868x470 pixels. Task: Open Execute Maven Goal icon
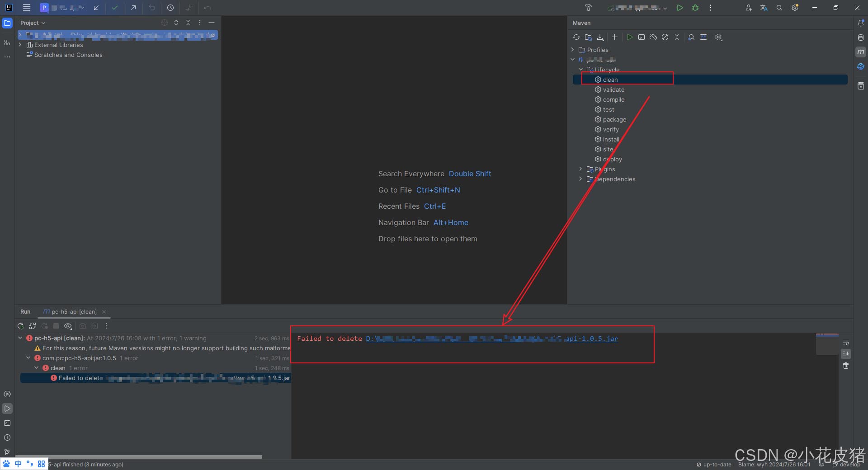(x=642, y=37)
